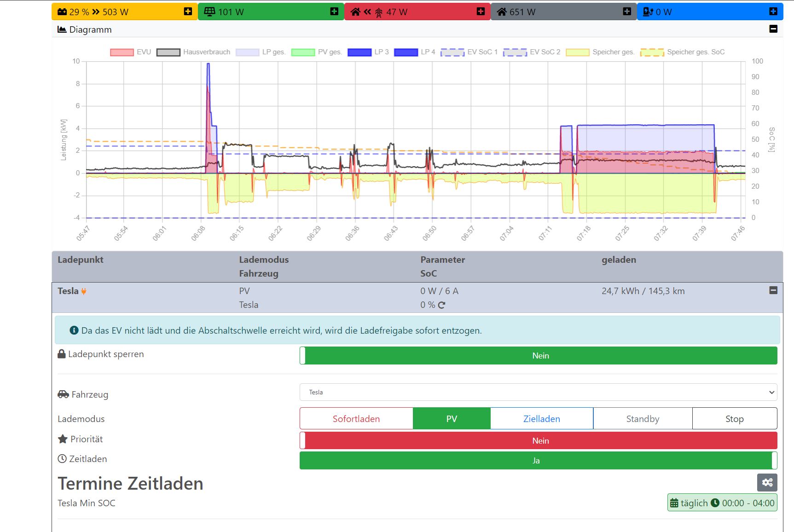Expand the yellow battery storage card
This screenshot has height=532, width=794.
click(x=188, y=12)
